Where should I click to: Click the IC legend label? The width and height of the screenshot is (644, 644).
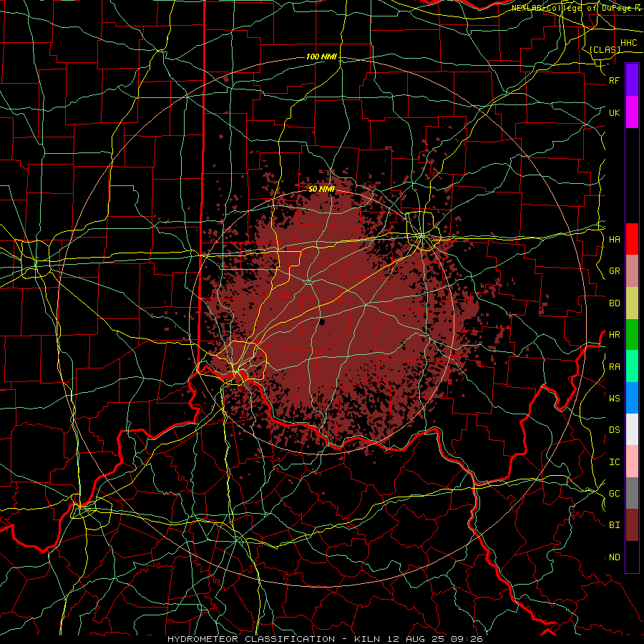615,462
